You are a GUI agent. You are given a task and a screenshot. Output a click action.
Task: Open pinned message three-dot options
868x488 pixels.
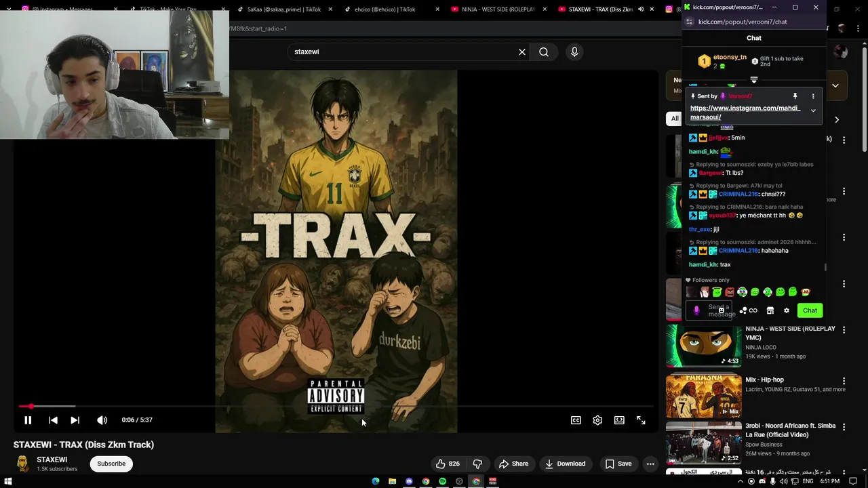click(x=813, y=96)
